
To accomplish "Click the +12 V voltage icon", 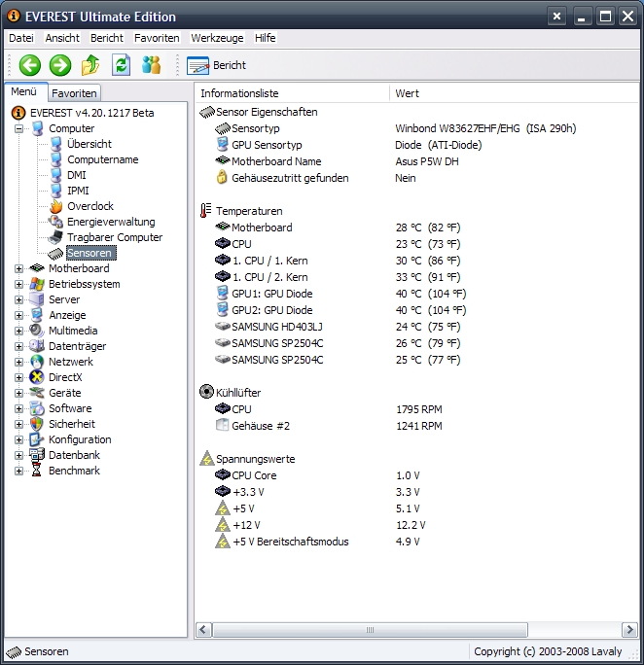I will 223,525.
